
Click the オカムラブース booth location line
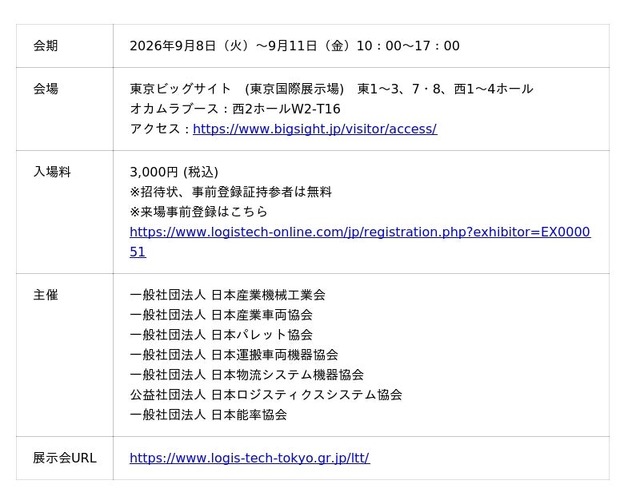tap(235, 109)
